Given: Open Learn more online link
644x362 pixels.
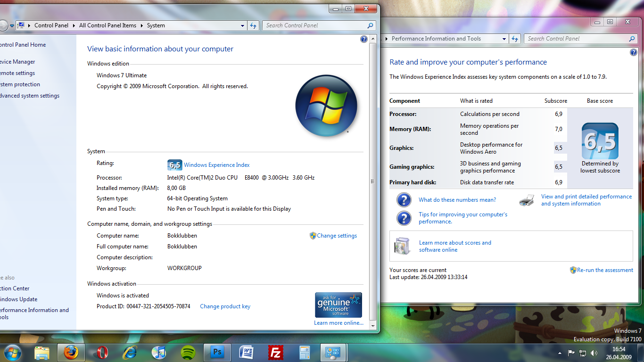Looking at the screenshot, I should click(339, 323).
